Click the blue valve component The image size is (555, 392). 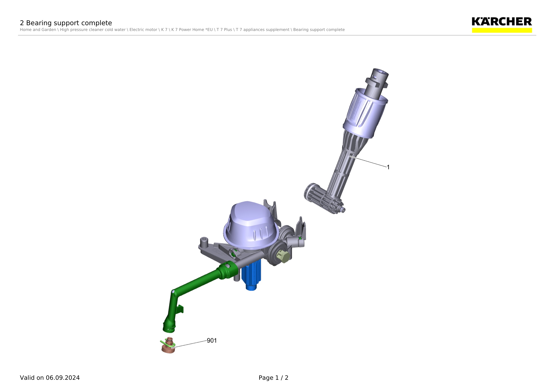[251, 275]
